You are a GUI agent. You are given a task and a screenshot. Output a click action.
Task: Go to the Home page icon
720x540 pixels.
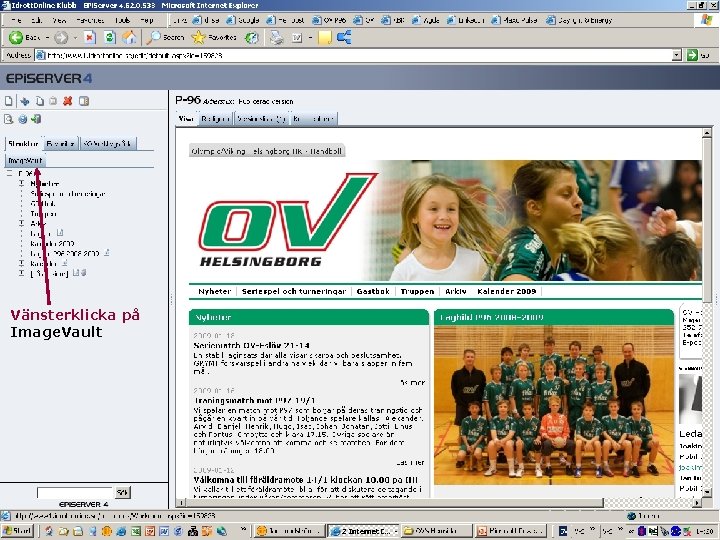pyautogui.click(x=129, y=37)
